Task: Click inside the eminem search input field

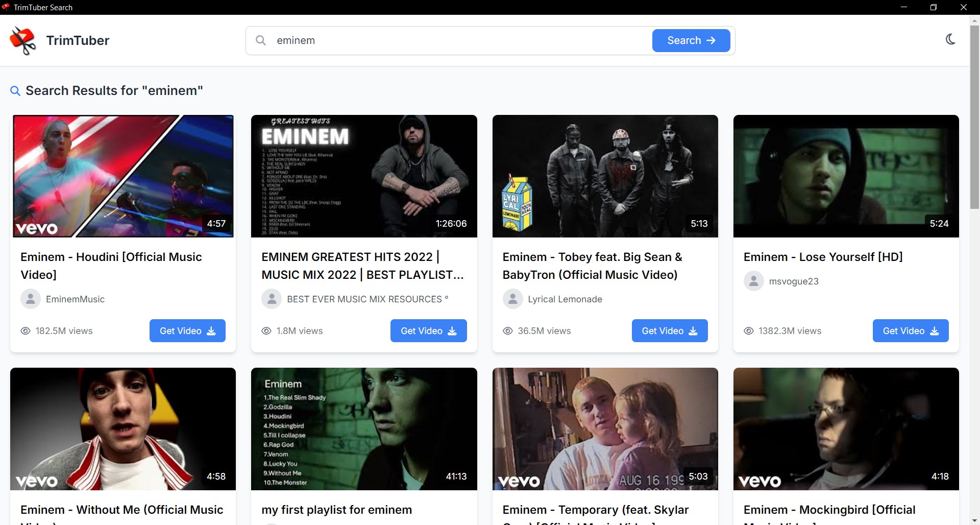Action: 459,40
